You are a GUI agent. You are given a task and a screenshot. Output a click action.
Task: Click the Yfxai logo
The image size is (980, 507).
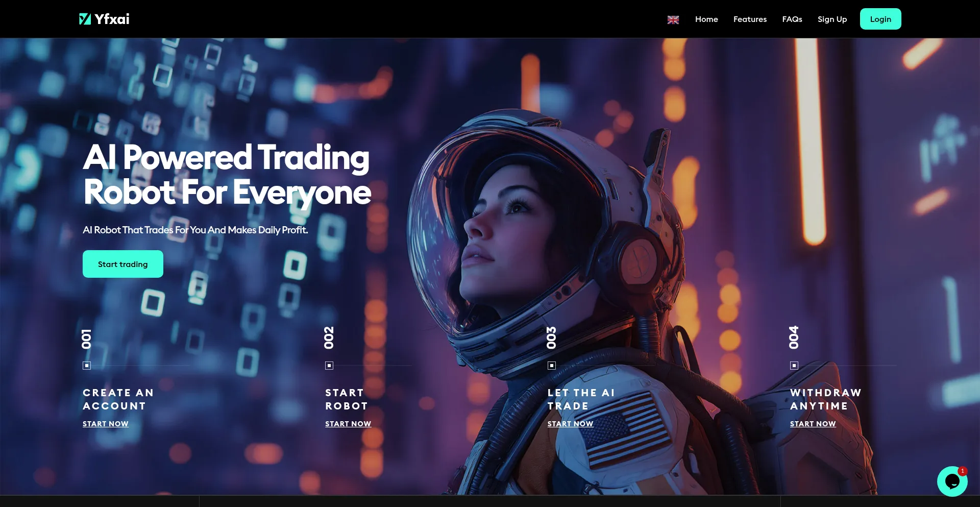click(104, 18)
